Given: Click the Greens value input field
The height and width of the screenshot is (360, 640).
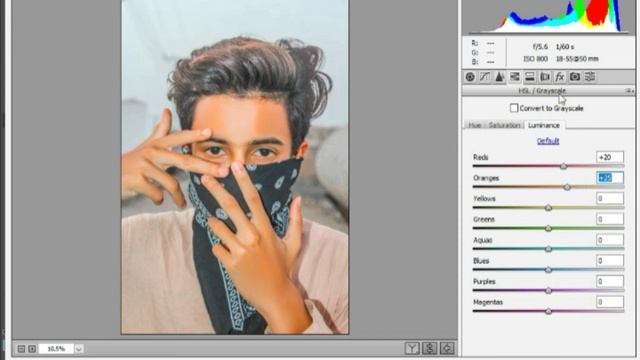Looking at the screenshot, I should click(x=610, y=219).
